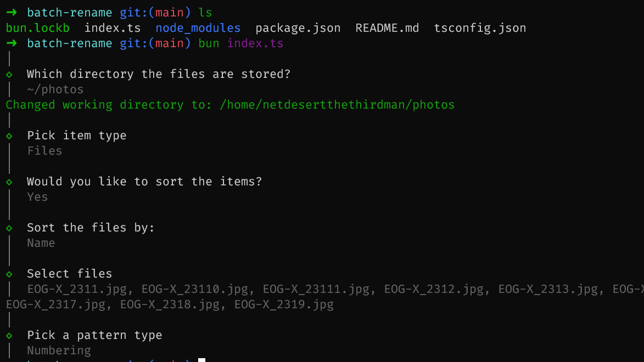Click the EOG-X_2318.jpg file name

point(170,304)
